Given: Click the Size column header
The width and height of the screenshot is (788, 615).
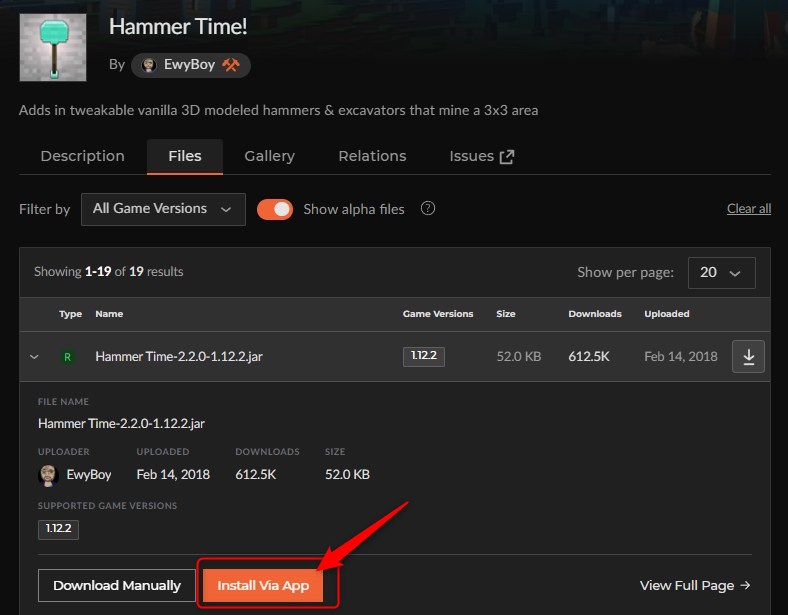Looking at the screenshot, I should tap(506, 314).
